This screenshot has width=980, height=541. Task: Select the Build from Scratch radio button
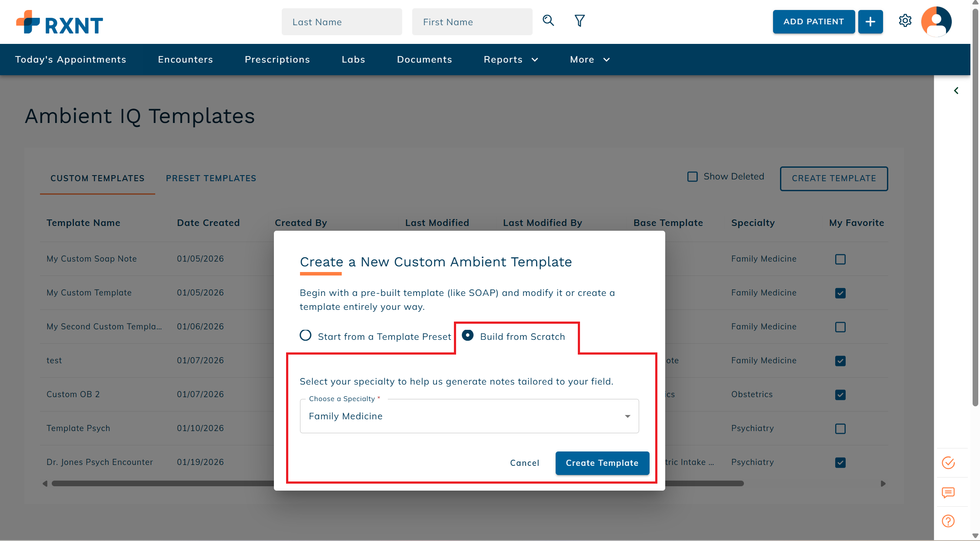(468, 335)
